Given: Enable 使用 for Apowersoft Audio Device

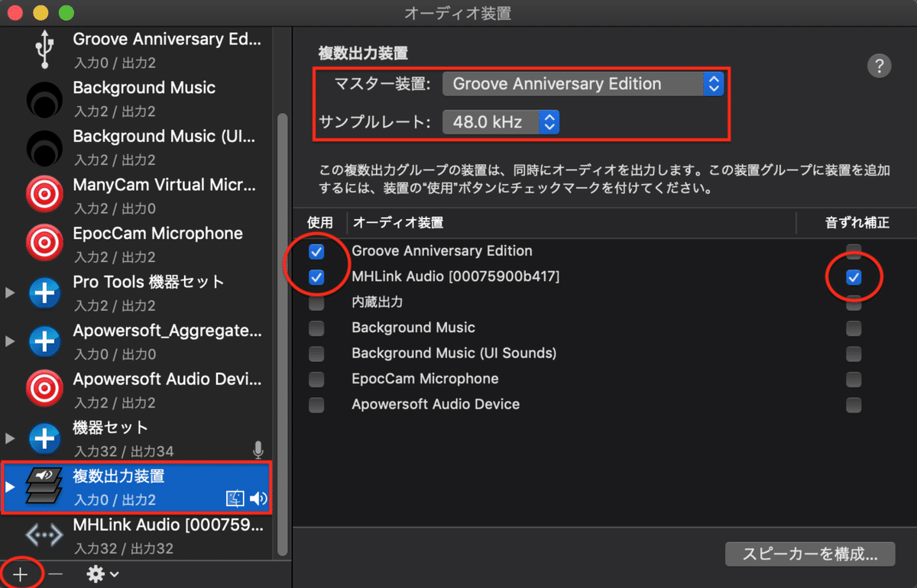Looking at the screenshot, I should (316, 405).
